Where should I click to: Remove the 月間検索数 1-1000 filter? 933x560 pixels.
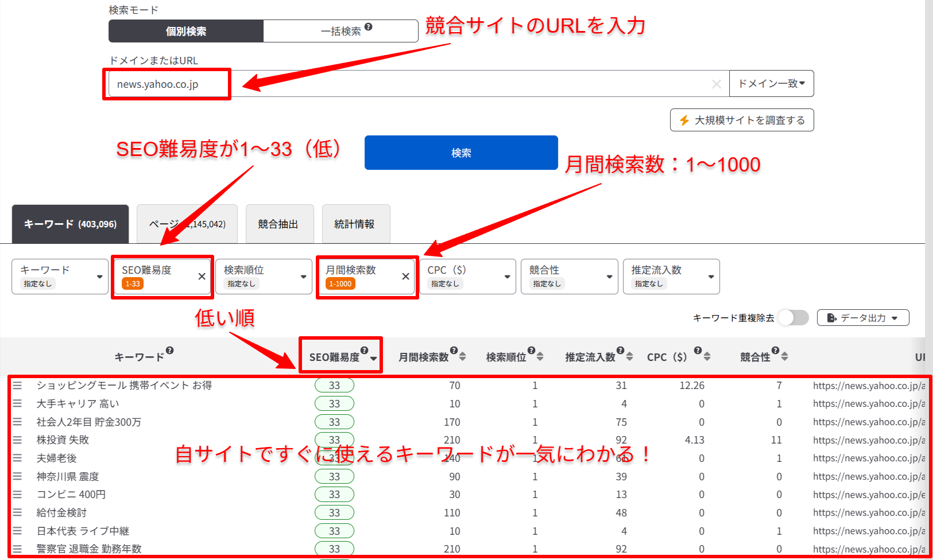pyautogui.click(x=405, y=277)
